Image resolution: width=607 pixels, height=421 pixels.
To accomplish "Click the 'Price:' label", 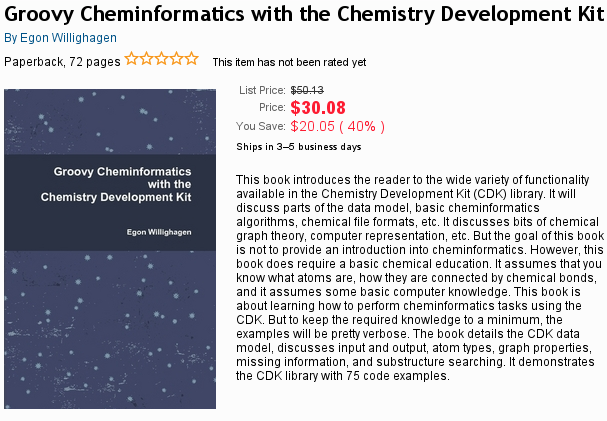I will coord(272,107).
